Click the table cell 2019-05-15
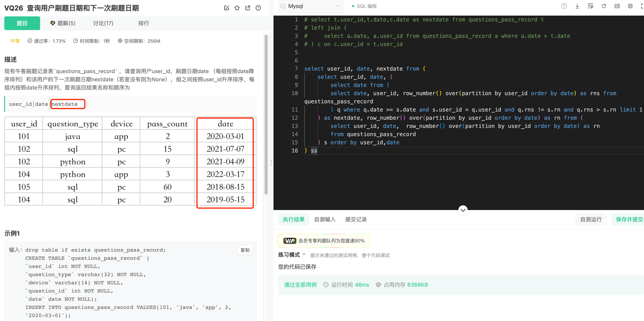Screen dimensions: 644x321 225,199
